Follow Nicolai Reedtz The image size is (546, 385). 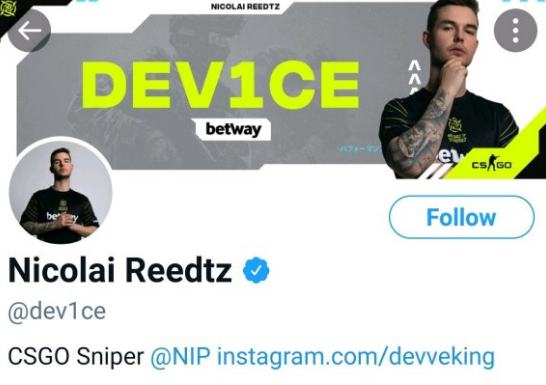click(x=461, y=217)
